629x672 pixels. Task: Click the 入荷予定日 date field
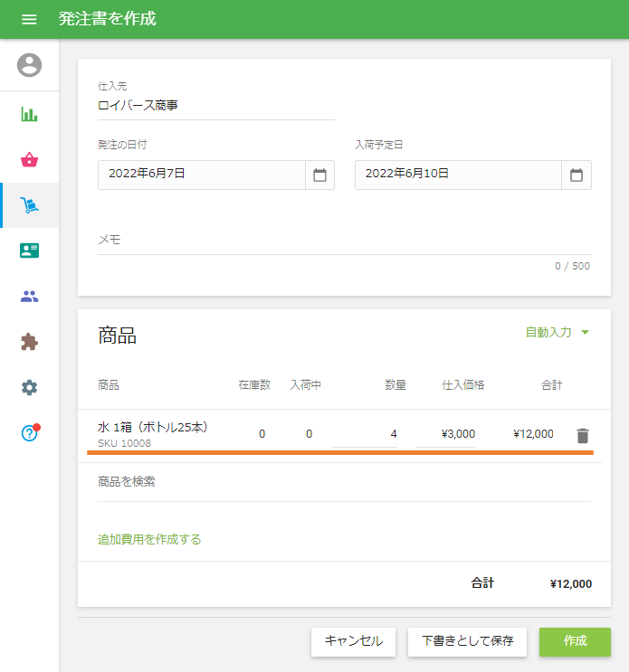click(458, 175)
